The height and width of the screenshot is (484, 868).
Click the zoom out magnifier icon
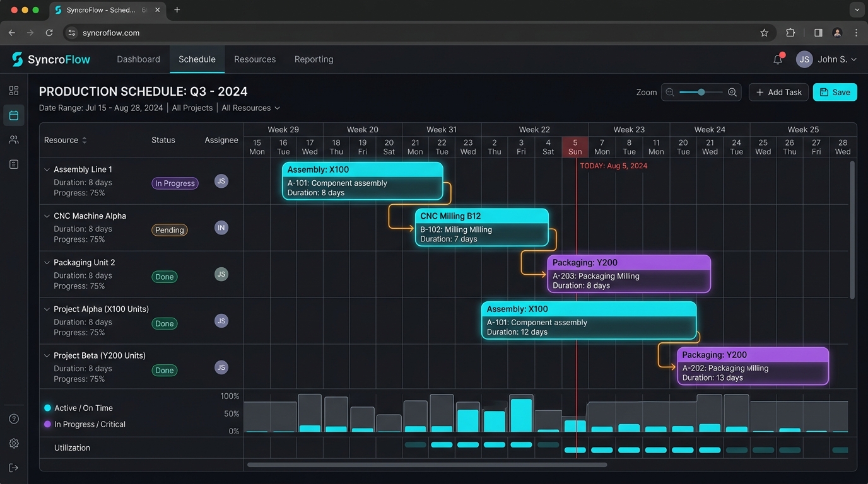(670, 92)
